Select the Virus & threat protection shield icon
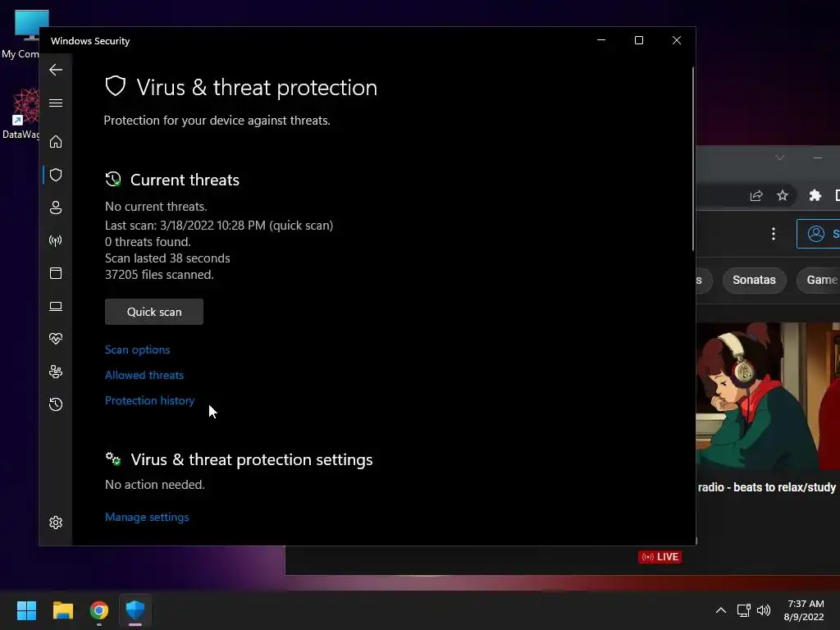Image resolution: width=840 pixels, height=630 pixels. click(x=56, y=175)
